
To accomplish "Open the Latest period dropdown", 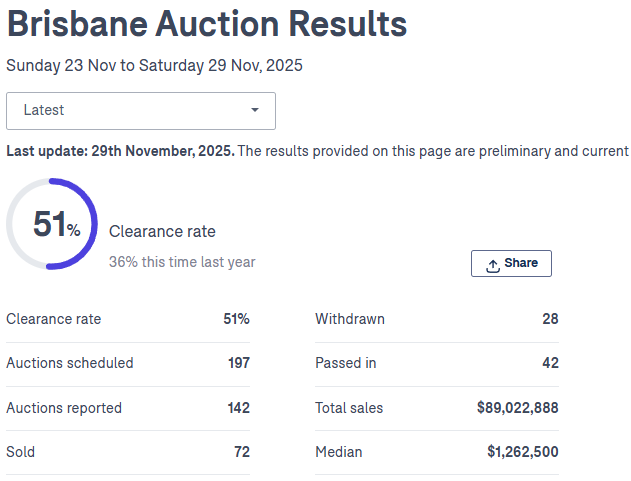I will [140, 110].
